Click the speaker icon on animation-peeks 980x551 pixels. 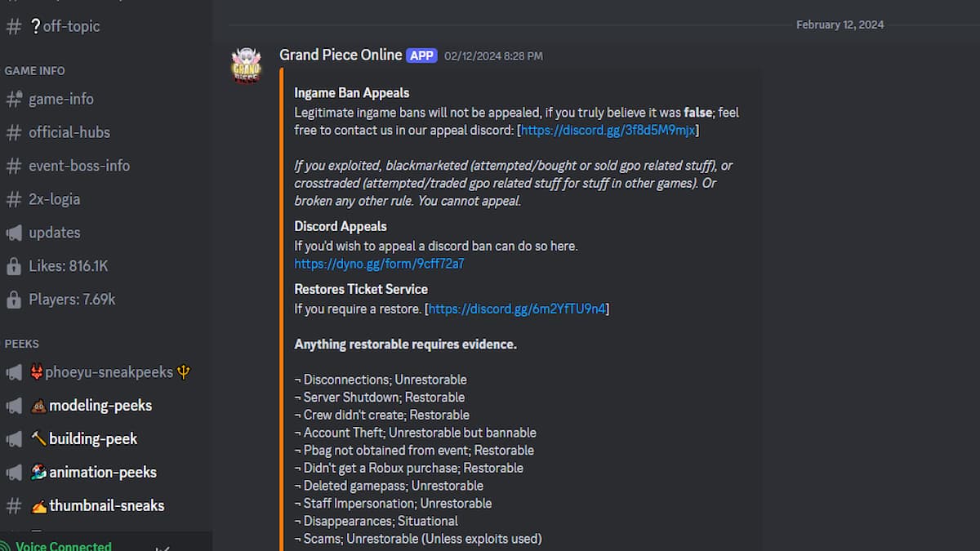pos(13,472)
